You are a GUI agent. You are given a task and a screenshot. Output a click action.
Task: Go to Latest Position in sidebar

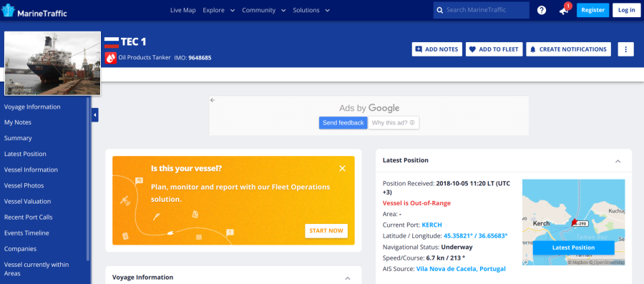pos(25,154)
